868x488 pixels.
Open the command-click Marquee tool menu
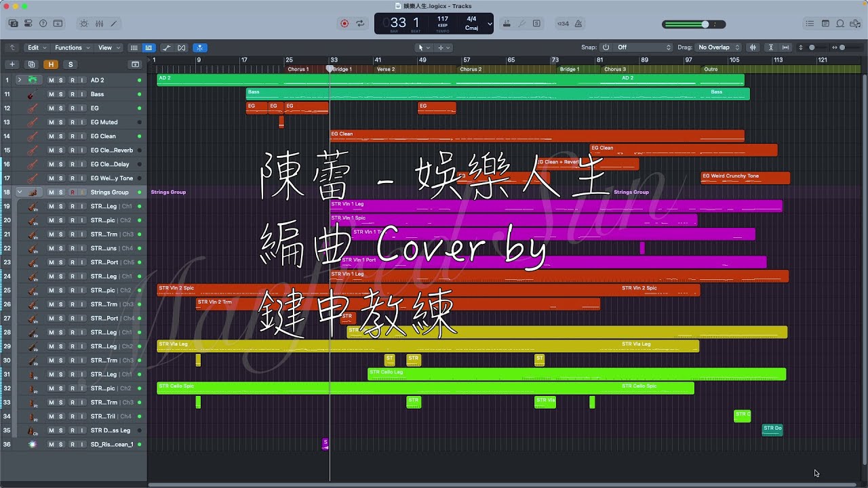(x=443, y=47)
